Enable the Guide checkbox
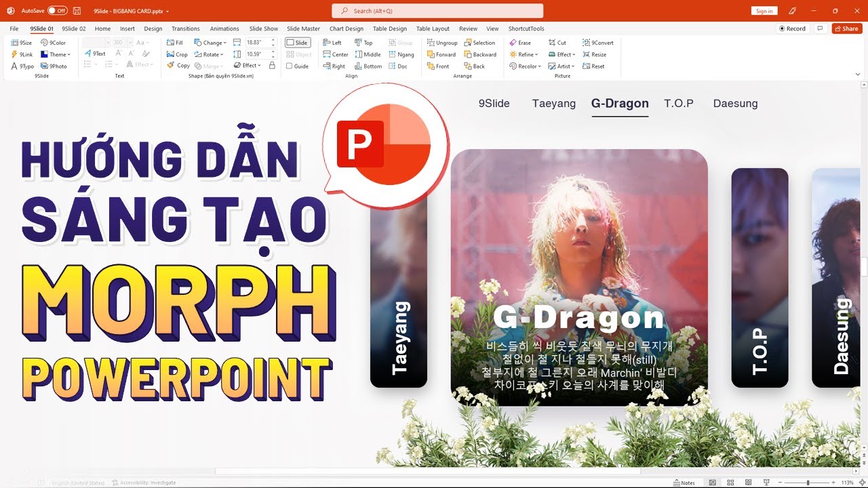This screenshot has height=488, width=868. (x=297, y=66)
